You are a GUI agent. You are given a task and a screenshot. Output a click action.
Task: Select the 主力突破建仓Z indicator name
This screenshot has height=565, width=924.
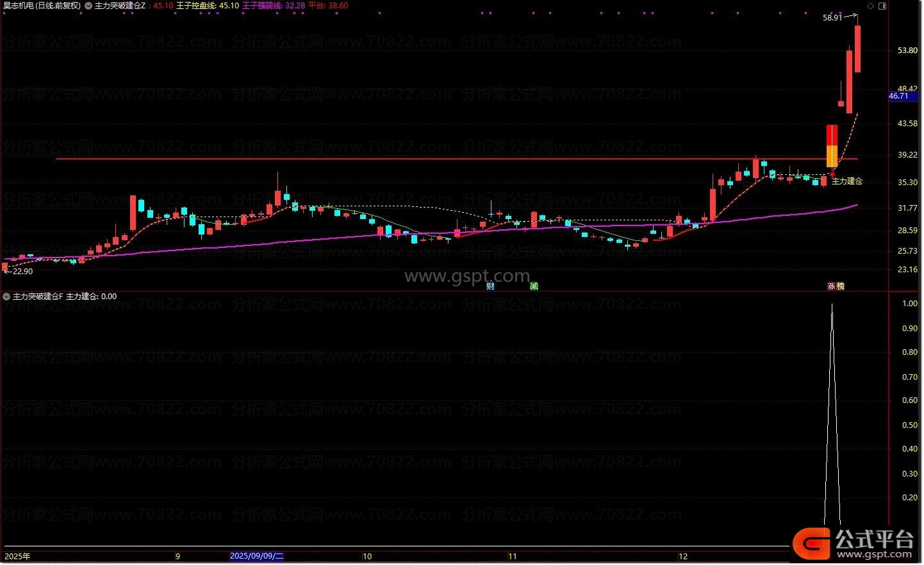[120, 6]
